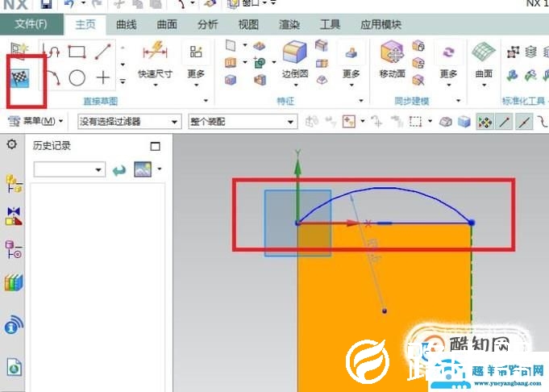Select the Rectangle sketch tool
Viewport: 549px width, 392px height.
77,52
